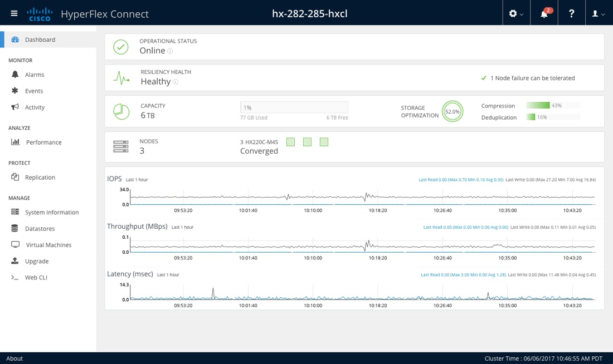The image size is (613, 364).
Task: Click '1 Node failure can be tolerated'
Action: point(532,78)
